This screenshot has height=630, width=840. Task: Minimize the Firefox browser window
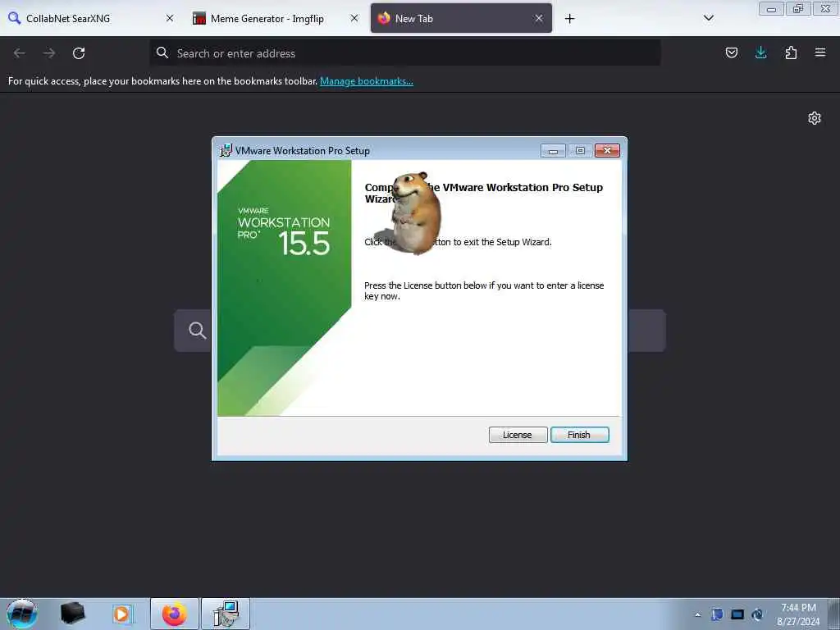(x=771, y=9)
